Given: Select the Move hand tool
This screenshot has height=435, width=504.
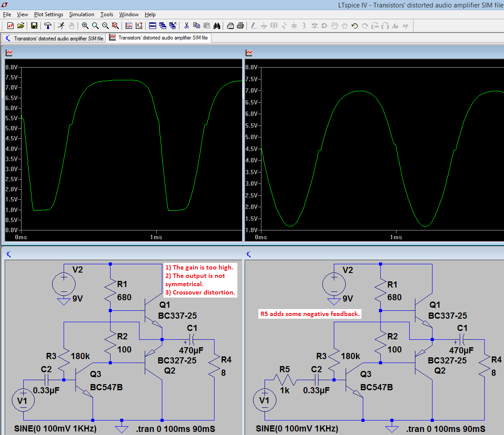Looking at the screenshot, I should point(335,26).
